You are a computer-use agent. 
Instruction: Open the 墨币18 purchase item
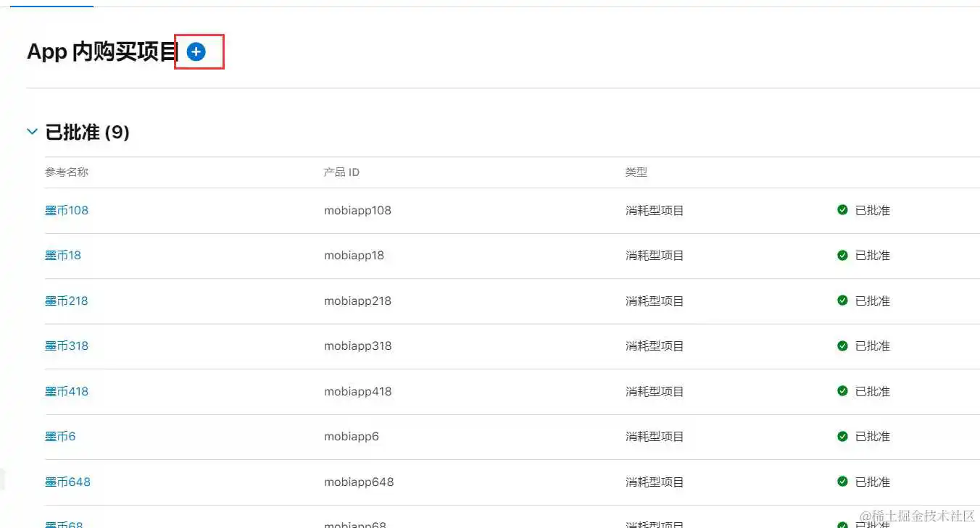[x=63, y=255]
